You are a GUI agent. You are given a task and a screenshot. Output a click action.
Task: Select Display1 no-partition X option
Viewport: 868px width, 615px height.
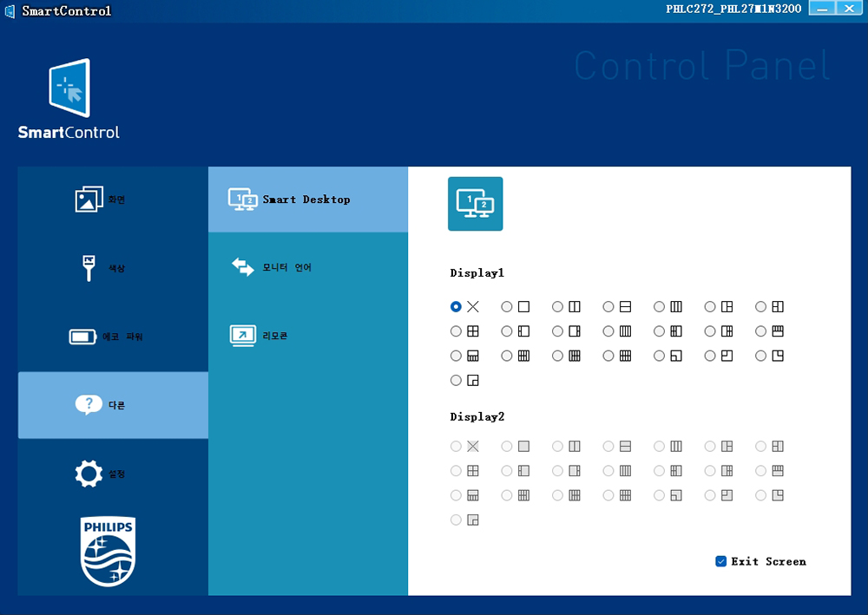(x=456, y=306)
